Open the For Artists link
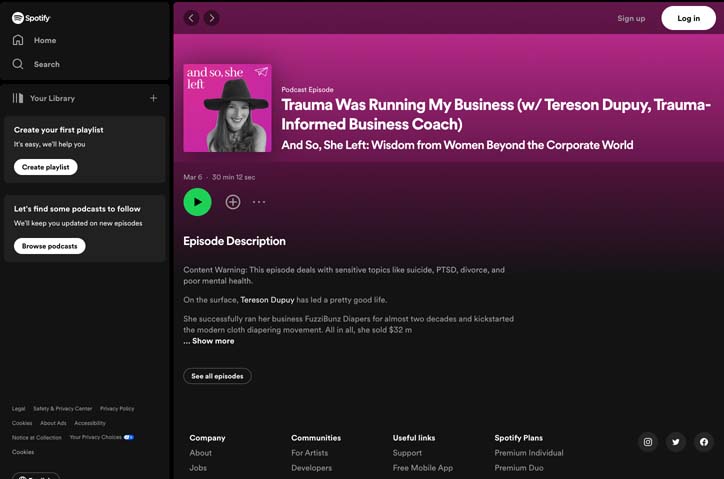 point(309,453)
